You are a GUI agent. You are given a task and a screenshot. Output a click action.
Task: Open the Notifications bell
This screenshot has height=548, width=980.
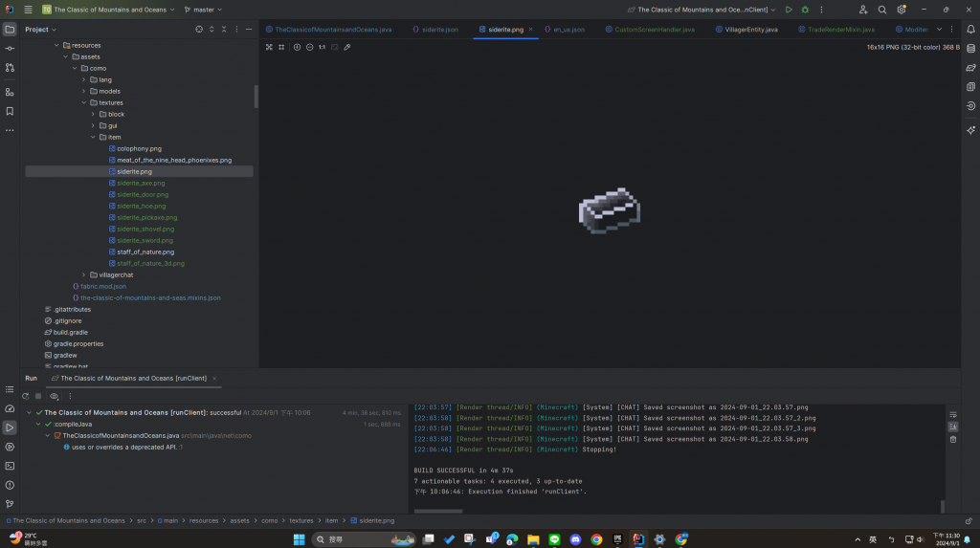[x=970, y=30]
